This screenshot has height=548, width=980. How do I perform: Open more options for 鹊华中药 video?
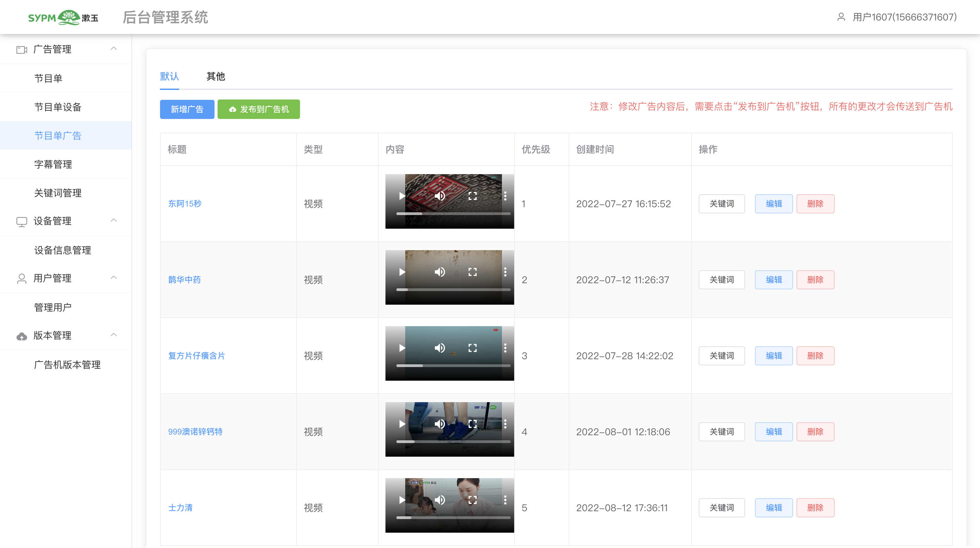coord(505,272)
